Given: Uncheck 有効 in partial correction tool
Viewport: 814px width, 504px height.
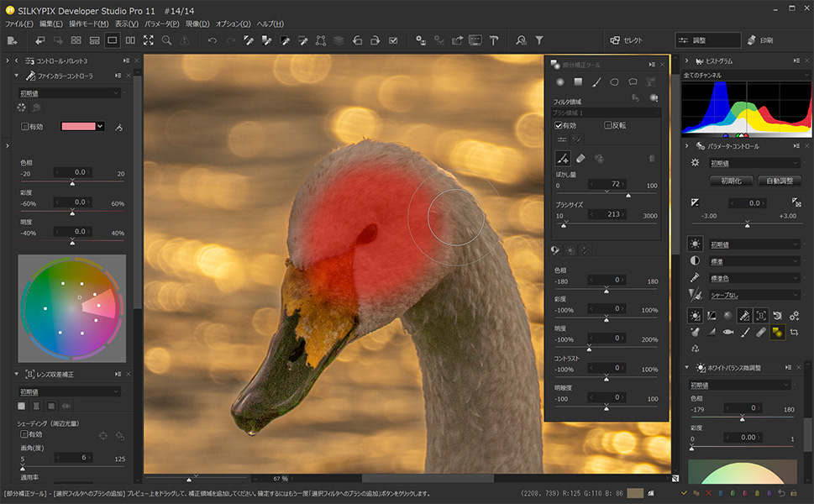Looking at the screenshot, I should click(x=559, y=126).
